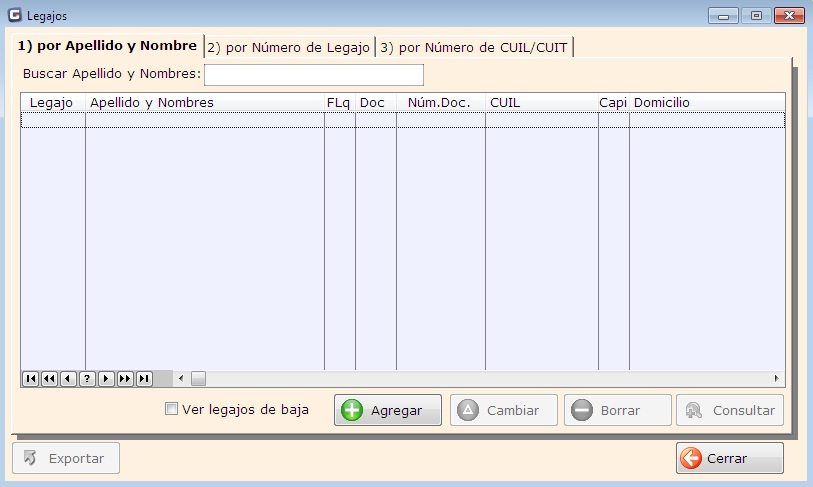Viewport: 813px width, 487px height.
Task: Click the Apellido y Nombres column header
Action: click(x=205, y=103)
